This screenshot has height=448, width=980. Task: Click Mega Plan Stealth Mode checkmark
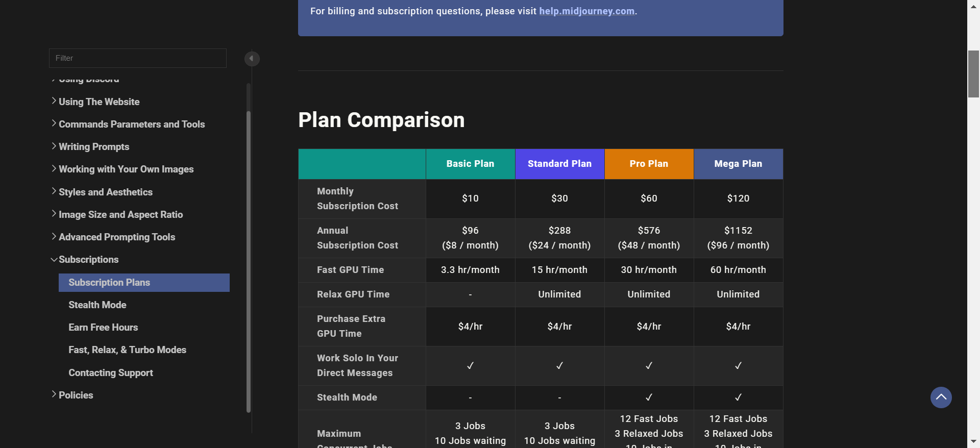tap(738, 397)
